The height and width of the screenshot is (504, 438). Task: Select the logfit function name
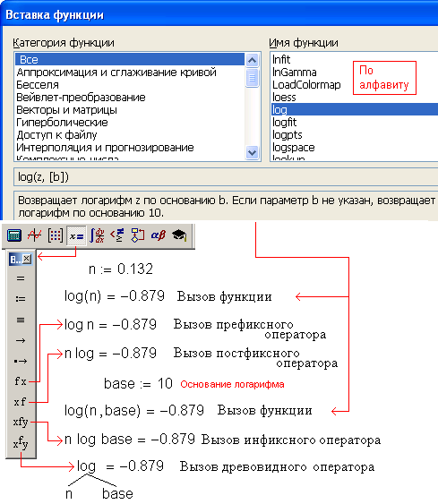[285, 123]
